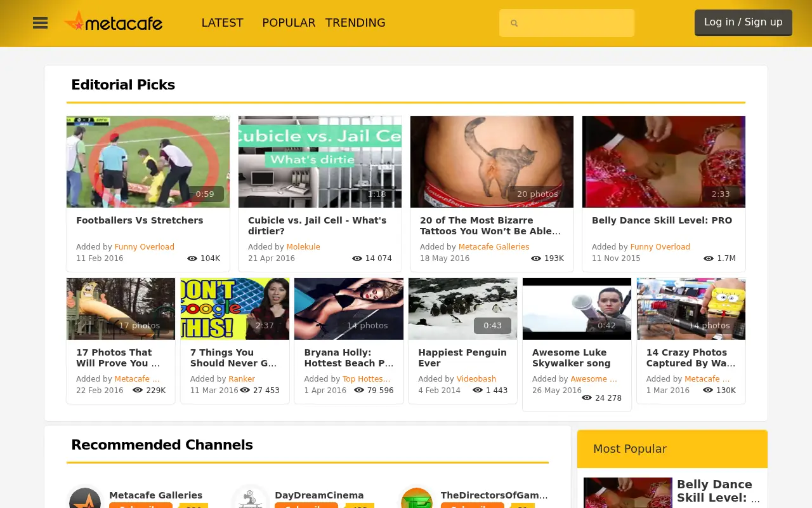Open the DayDreamCinema channel name
The width and height of the screenshot is (812, 508).
tap(319, 495)
